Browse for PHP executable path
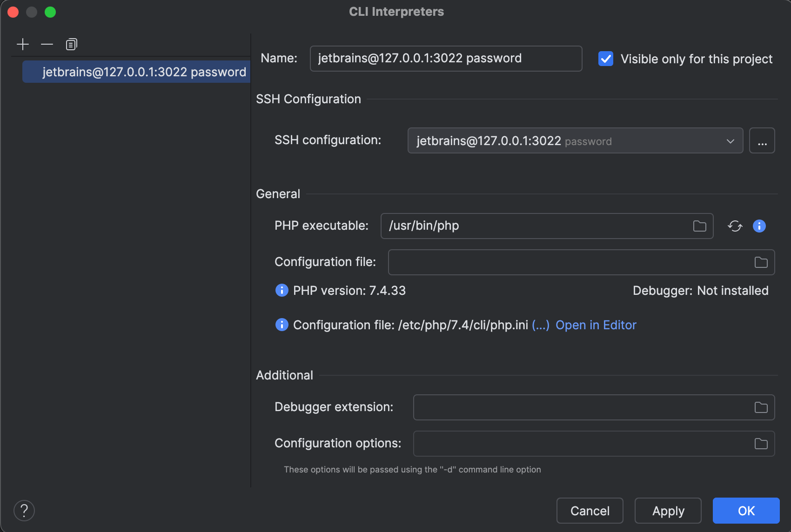 699,226
